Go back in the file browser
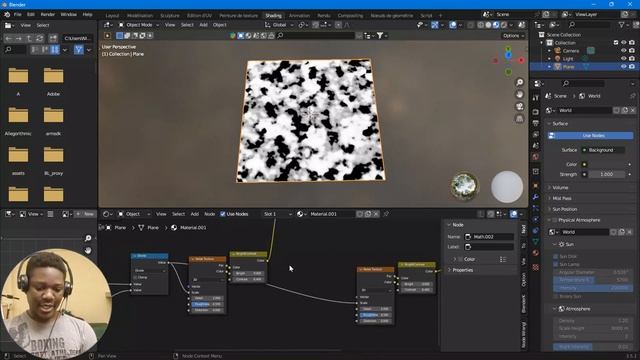 (x=9, y=39)
